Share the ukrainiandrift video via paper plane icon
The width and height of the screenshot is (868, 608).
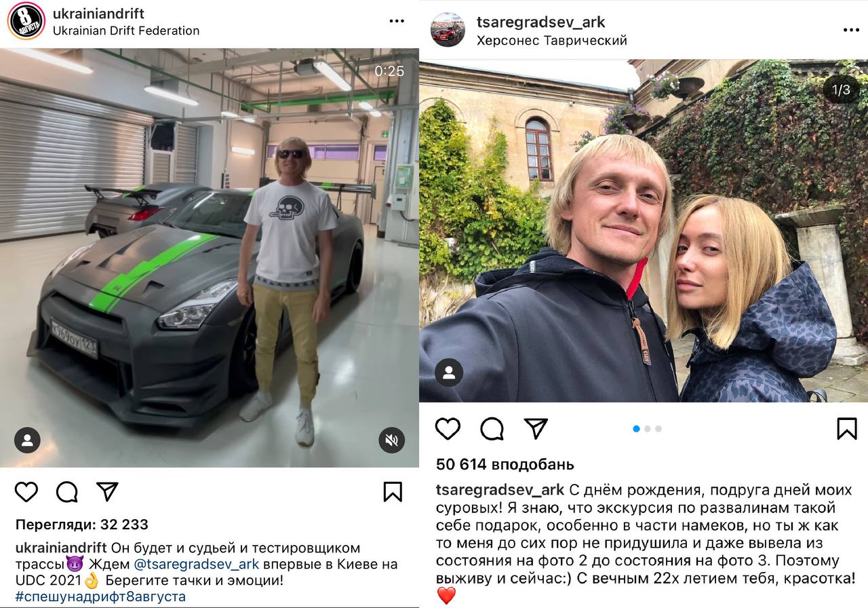[107, 491]
